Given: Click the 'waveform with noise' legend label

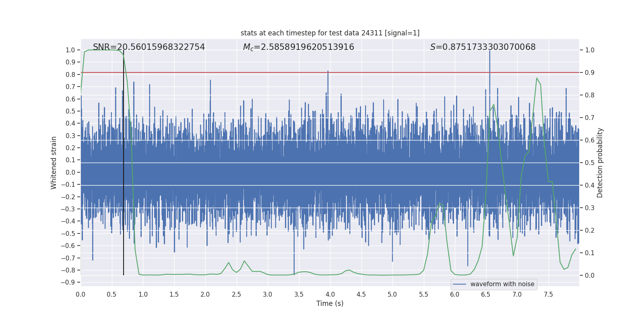Looking at the screenshot, I should click(x=502, y=284).
